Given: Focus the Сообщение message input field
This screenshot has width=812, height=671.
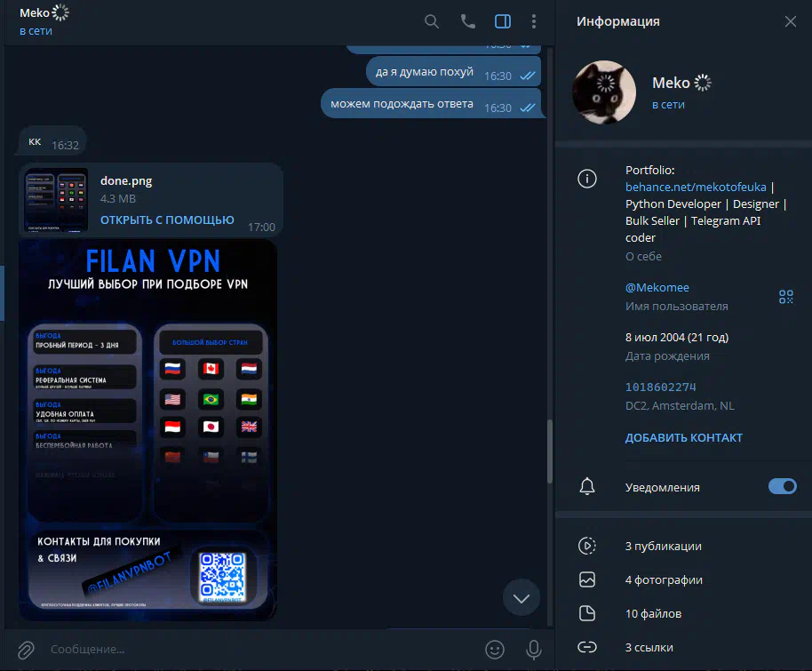Looking at the screenshot, I should click(x=259, y=650).
